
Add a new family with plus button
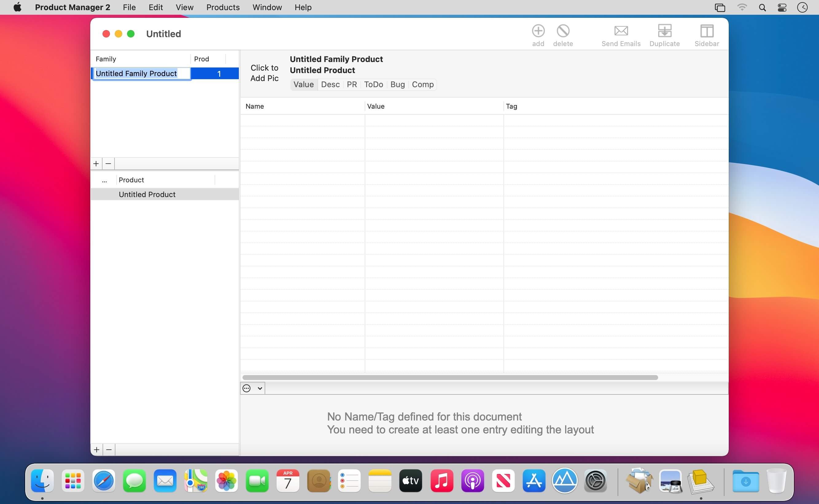click(x=96, y=164)
